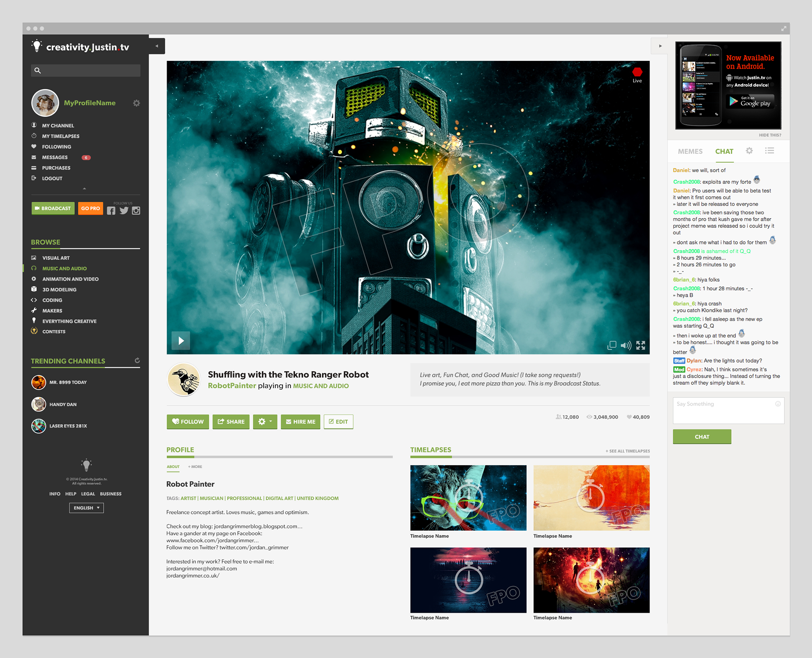Screen dimensions: 812x658
Task: Browse the CODING category
Action: tap(52, 300)
